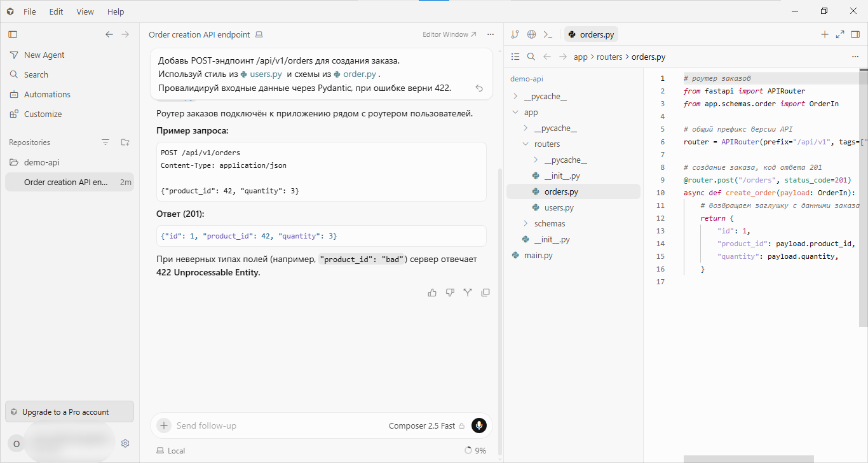Click the machine icon beside the chat title
868x463 pixels.
tap(259, 34)
